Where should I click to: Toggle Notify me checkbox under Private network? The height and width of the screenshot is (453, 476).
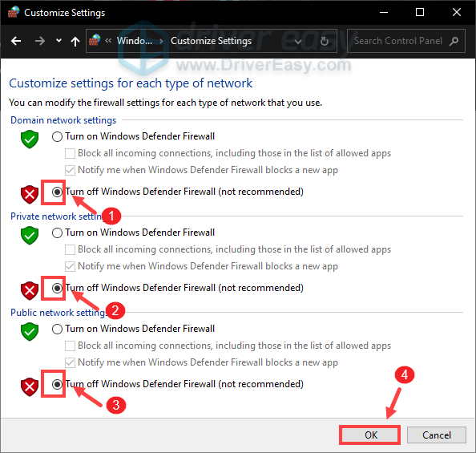point(71,266)
